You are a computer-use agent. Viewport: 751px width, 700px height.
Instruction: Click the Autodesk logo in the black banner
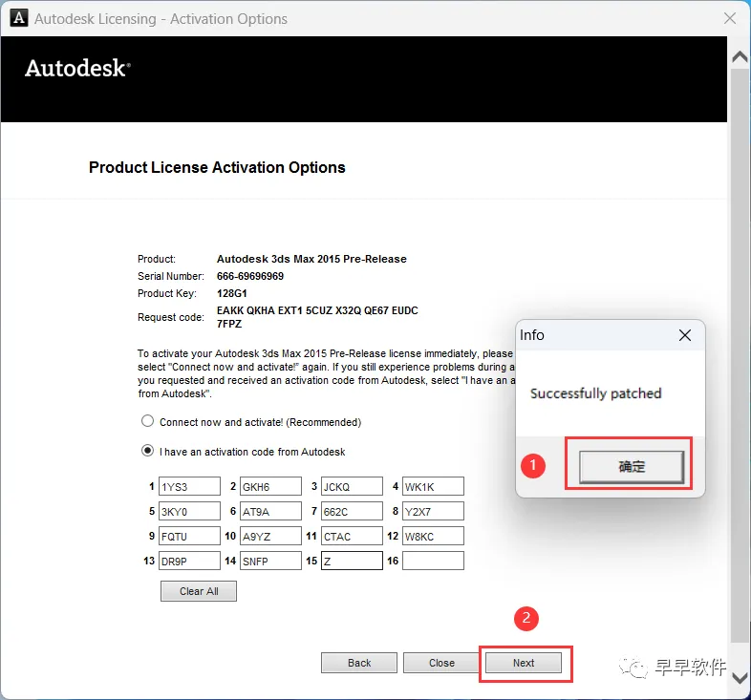(x=77, y=68)
